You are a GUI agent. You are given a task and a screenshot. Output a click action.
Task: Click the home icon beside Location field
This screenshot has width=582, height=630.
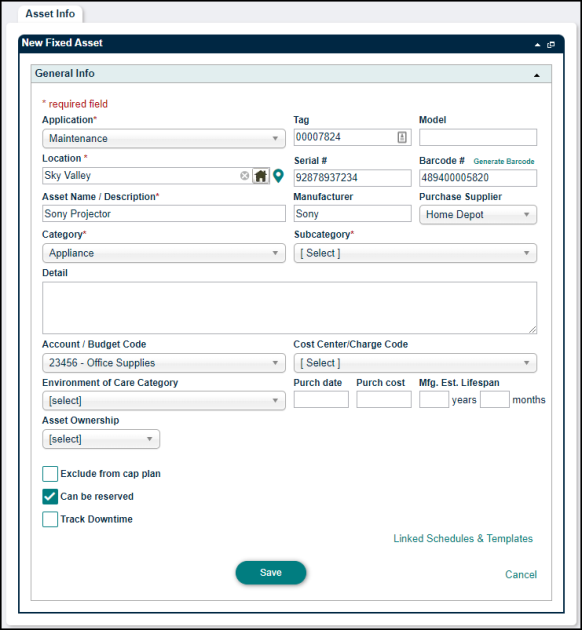261,176
